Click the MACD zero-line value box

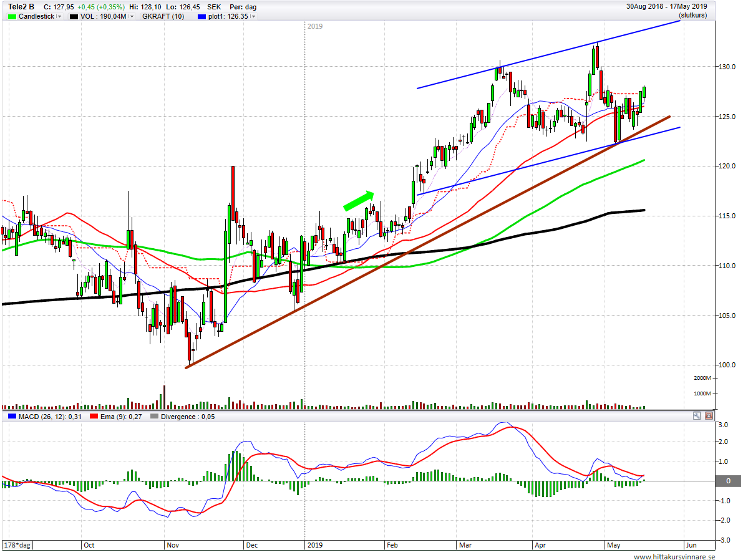[x=728, y=481]
